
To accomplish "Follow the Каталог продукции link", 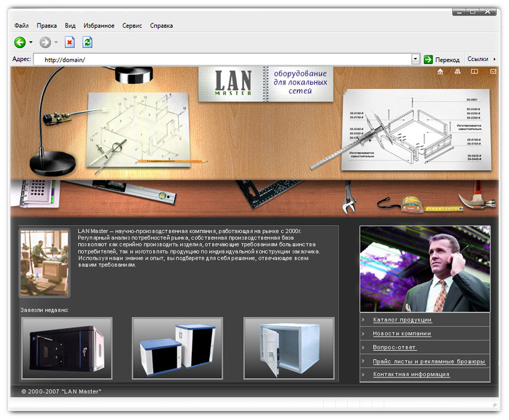I will [x=402, y=320].
